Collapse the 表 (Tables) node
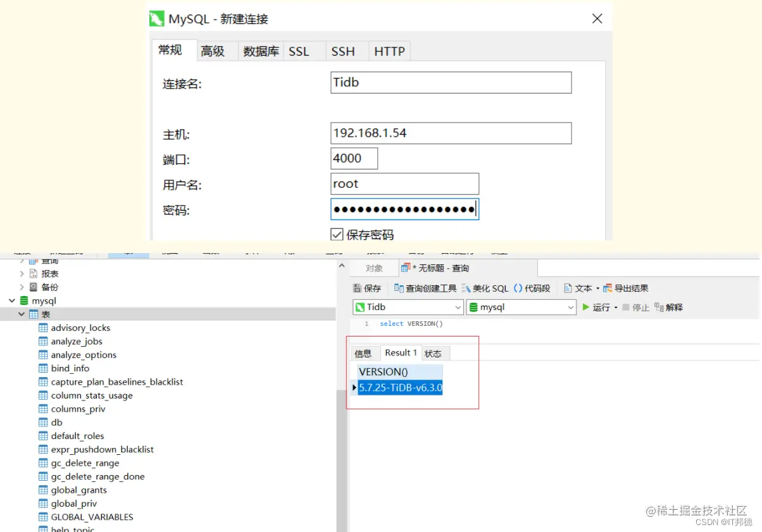 pos(22,314)
